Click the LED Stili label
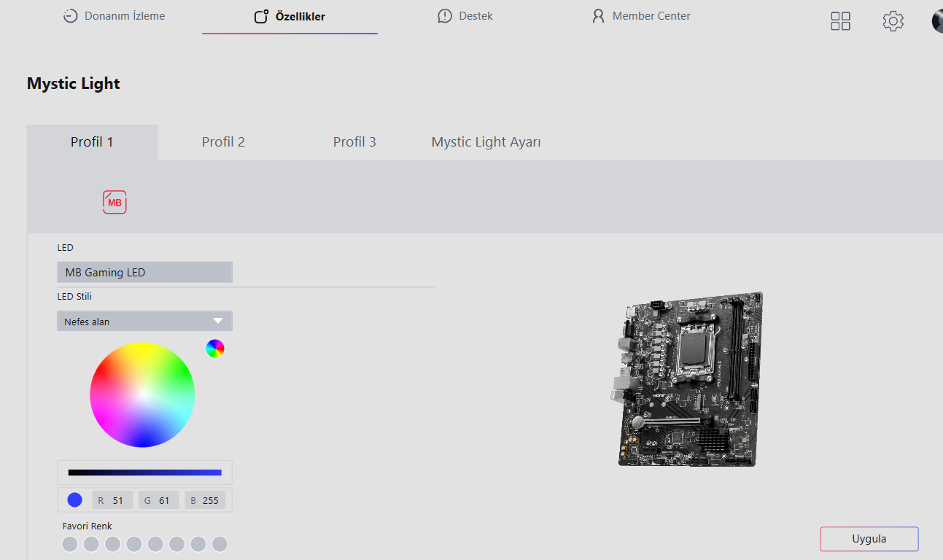 (74, 297)
